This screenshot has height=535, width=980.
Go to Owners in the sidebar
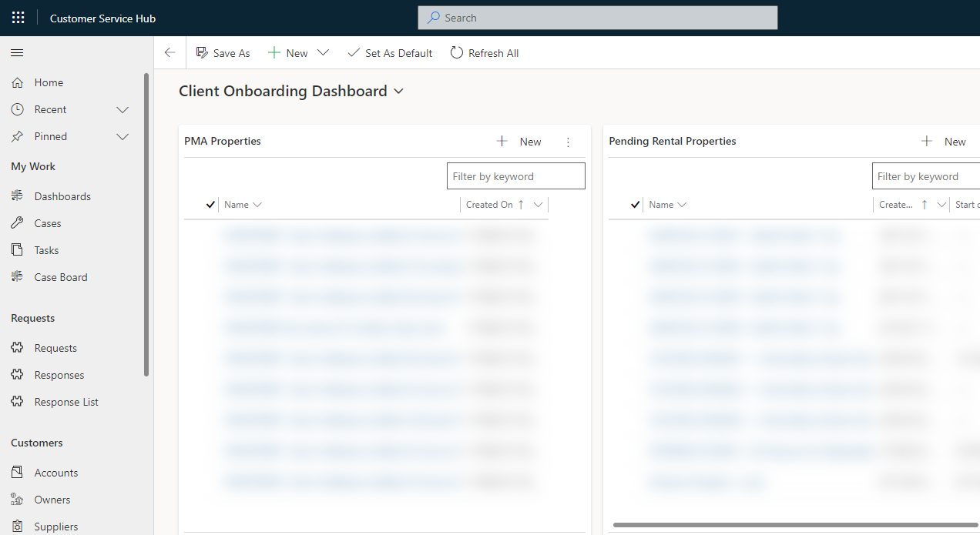point(52,500)
